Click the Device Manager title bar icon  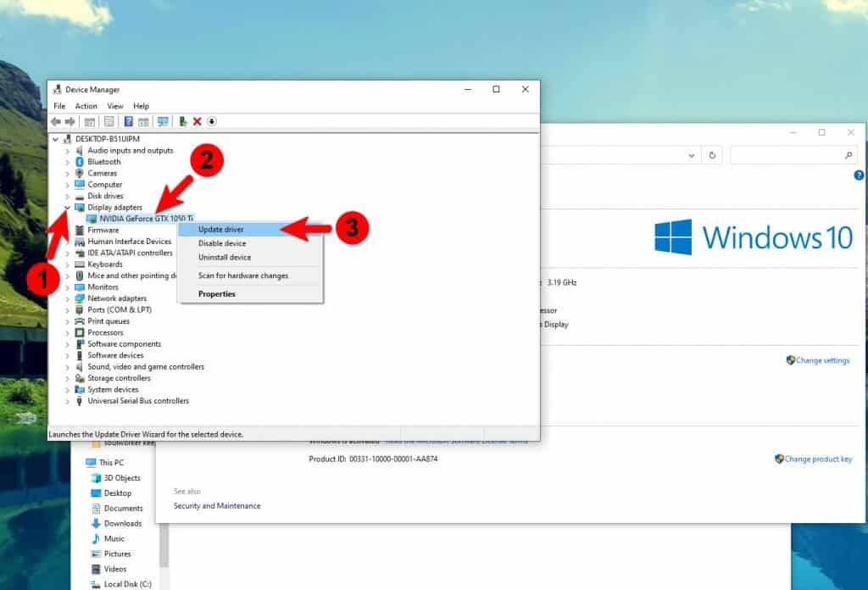(x=57, y=89)
